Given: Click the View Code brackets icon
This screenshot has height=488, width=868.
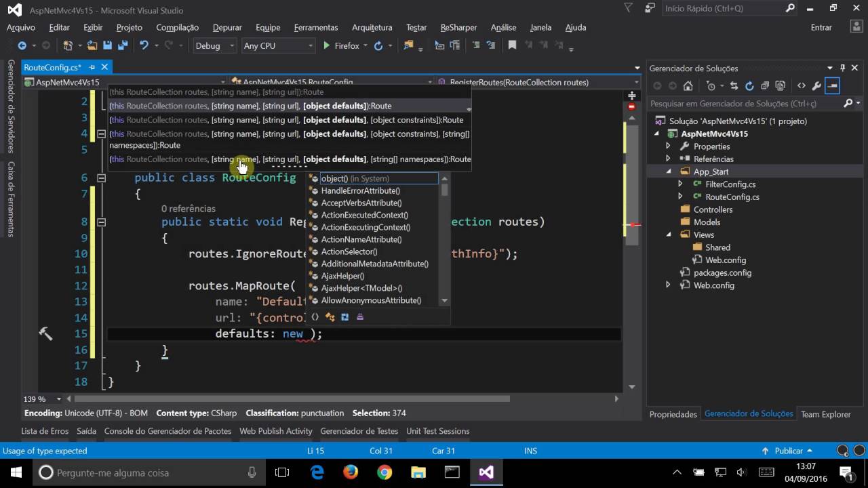Looking at the screenshot, I should [802, 86].
